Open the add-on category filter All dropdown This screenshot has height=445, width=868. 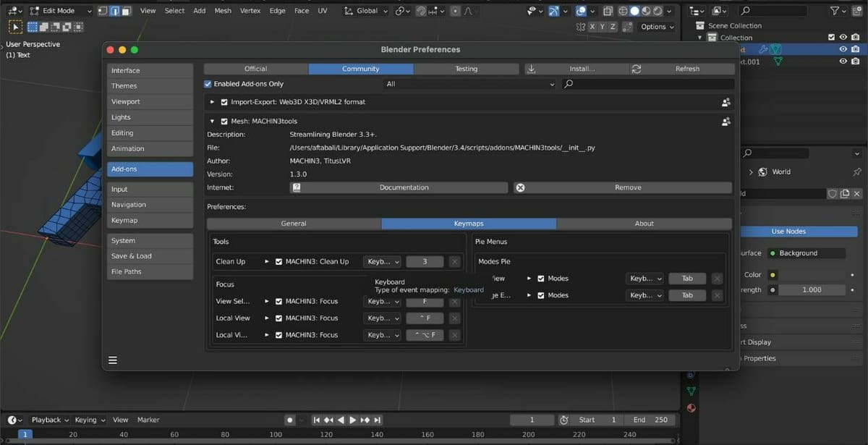click(x=469, y=84)
